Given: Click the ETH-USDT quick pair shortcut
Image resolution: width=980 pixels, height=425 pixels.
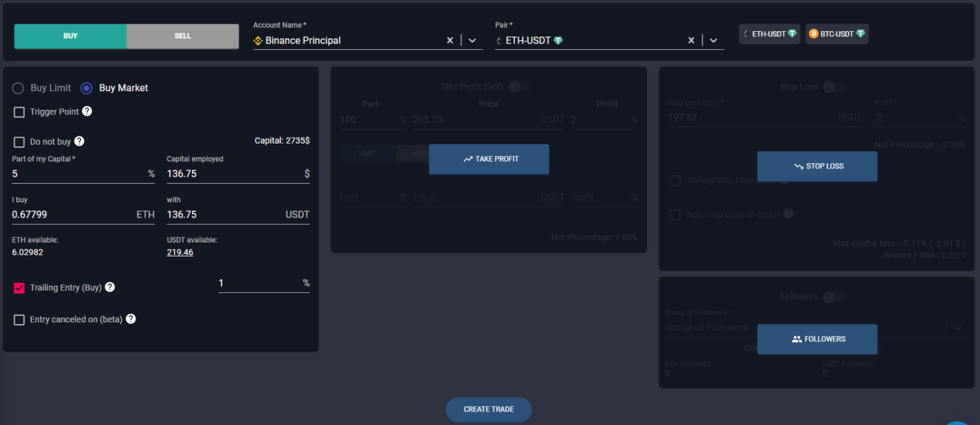Looking at the screenshot, I should 769,33.
